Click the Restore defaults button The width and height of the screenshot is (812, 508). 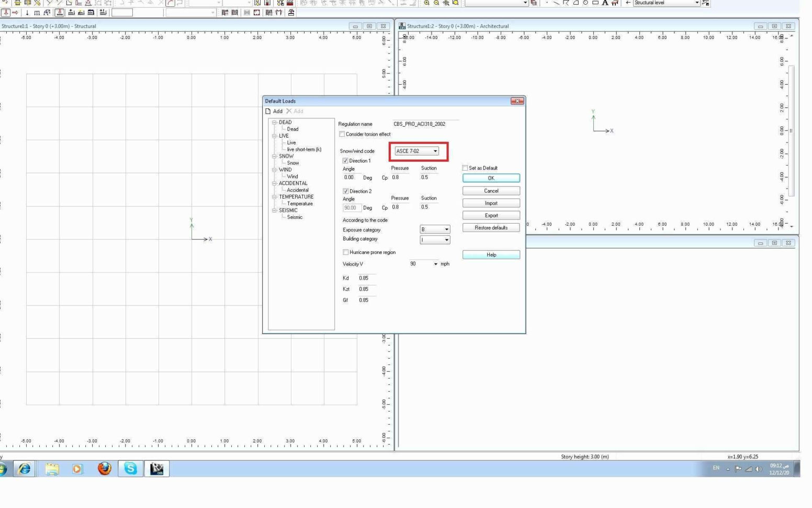click(x=490, y=227)
